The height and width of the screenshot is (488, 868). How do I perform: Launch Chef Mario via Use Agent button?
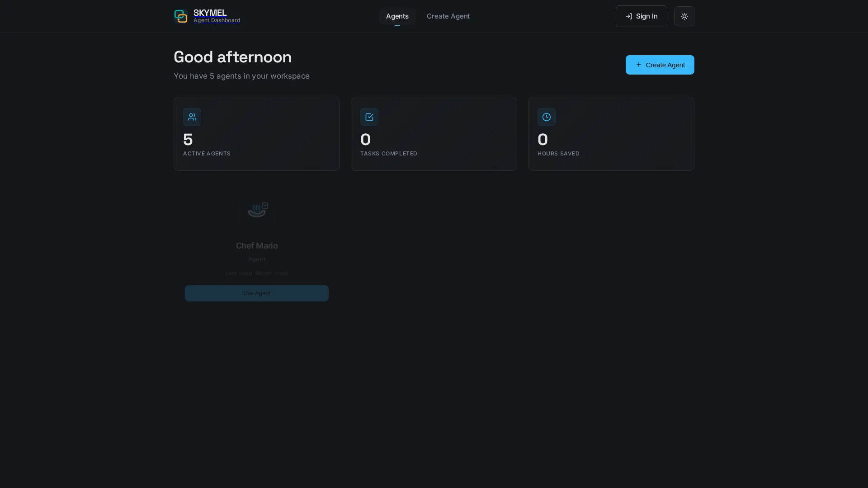click(x=256, y=293)
